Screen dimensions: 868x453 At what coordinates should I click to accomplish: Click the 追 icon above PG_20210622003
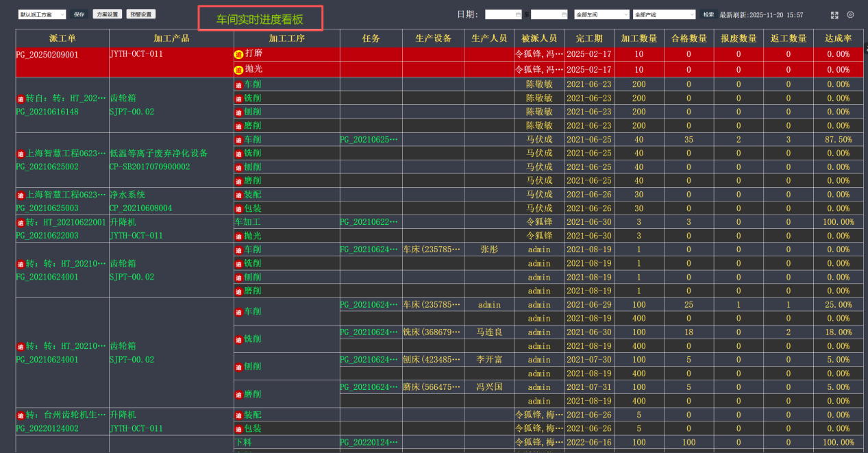tap(21, 223)
